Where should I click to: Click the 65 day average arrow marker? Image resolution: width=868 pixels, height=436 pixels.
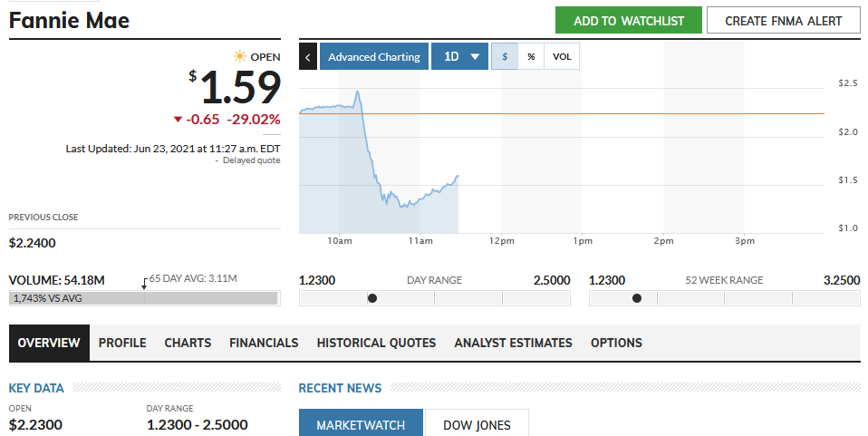point(144,285)
